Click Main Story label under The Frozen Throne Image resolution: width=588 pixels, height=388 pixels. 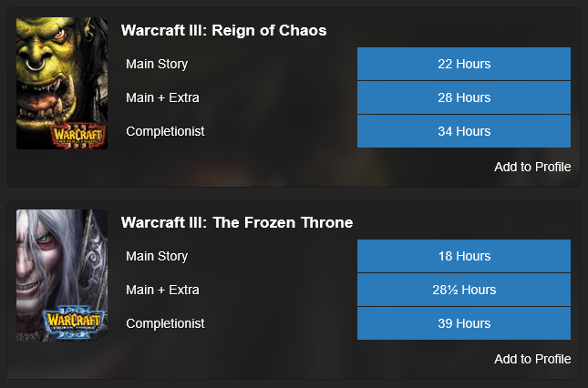click(x=157, y=256)
